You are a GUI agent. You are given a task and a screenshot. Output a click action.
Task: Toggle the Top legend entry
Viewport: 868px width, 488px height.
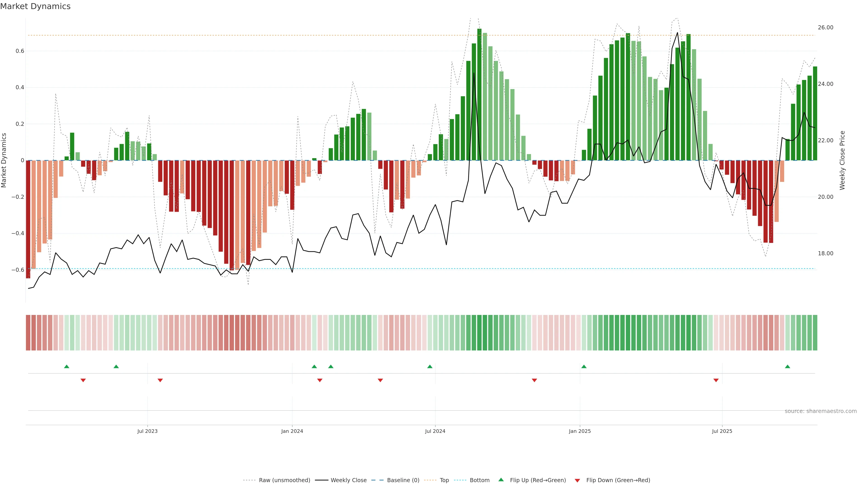tap(444, 480)
